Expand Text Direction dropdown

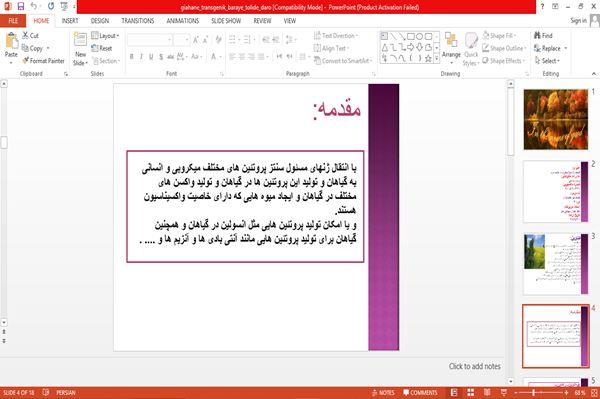[336, 36]
